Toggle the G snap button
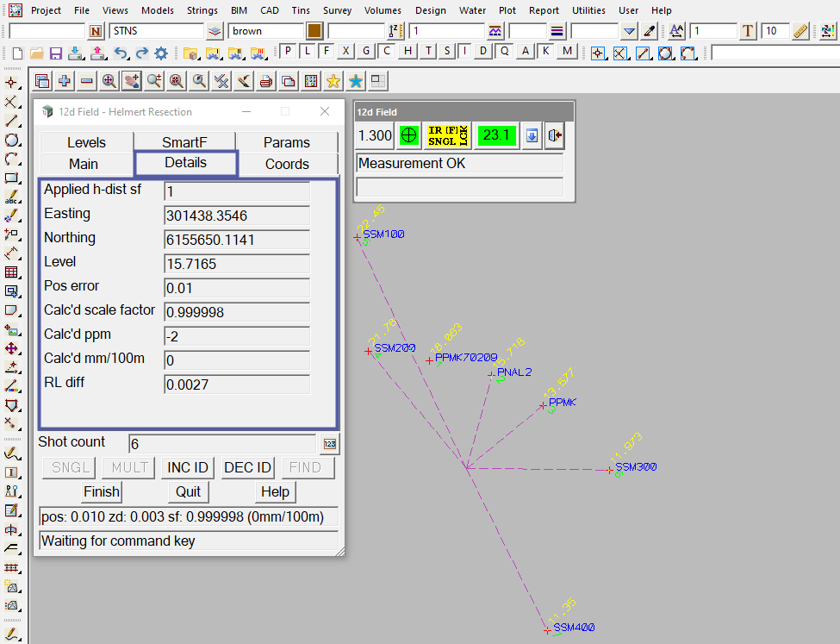The height and width of the screenshot is (644, 840). [x=366, y=52]
